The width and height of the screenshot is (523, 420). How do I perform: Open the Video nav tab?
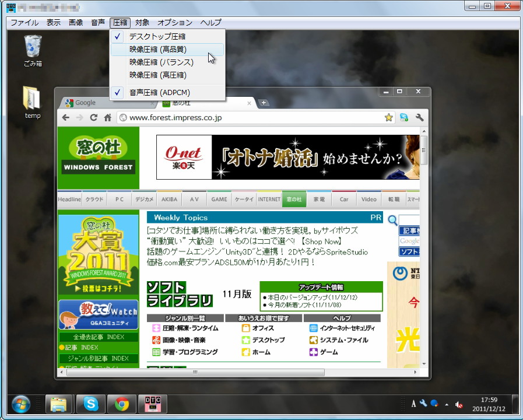click(369, 199)
